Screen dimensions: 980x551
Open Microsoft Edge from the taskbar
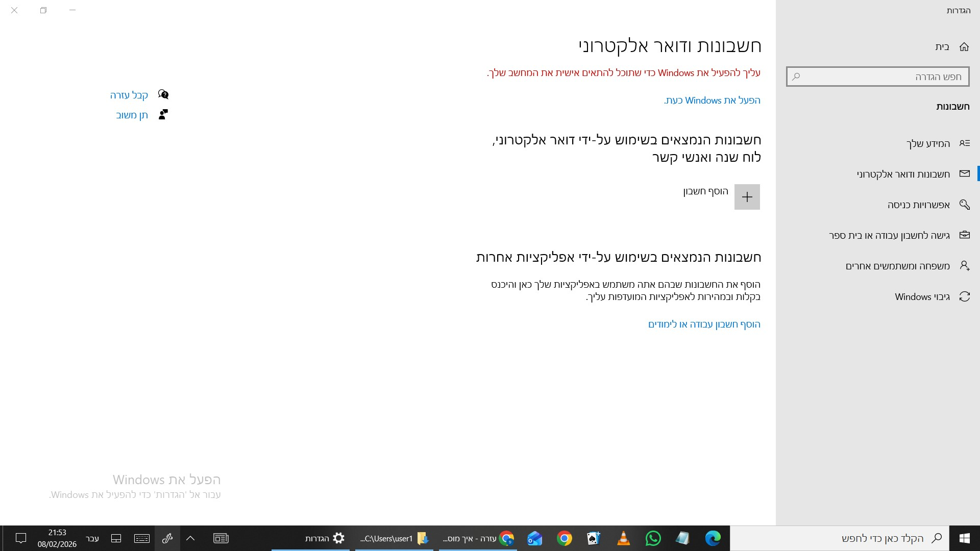pyautogui.click(x=713, y=538)
